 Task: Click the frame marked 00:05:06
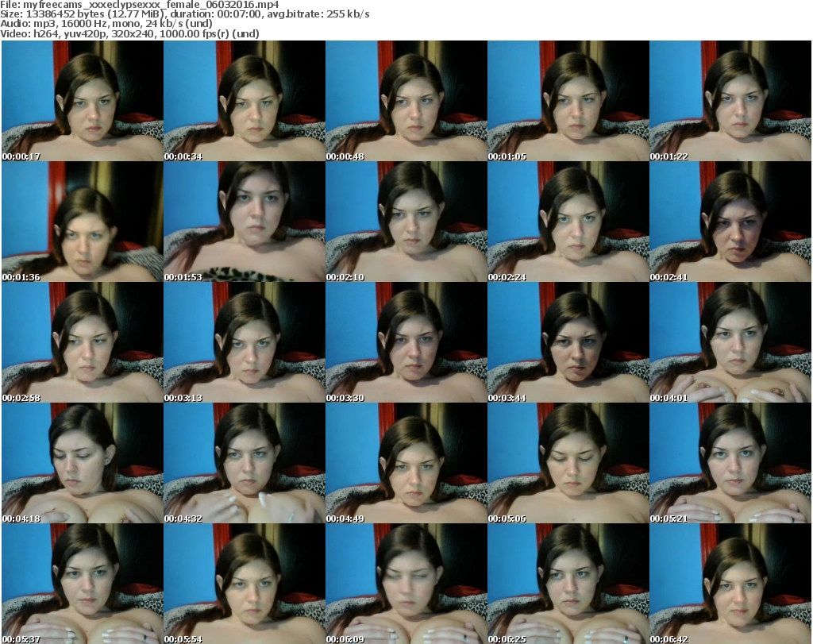(568, 463)
